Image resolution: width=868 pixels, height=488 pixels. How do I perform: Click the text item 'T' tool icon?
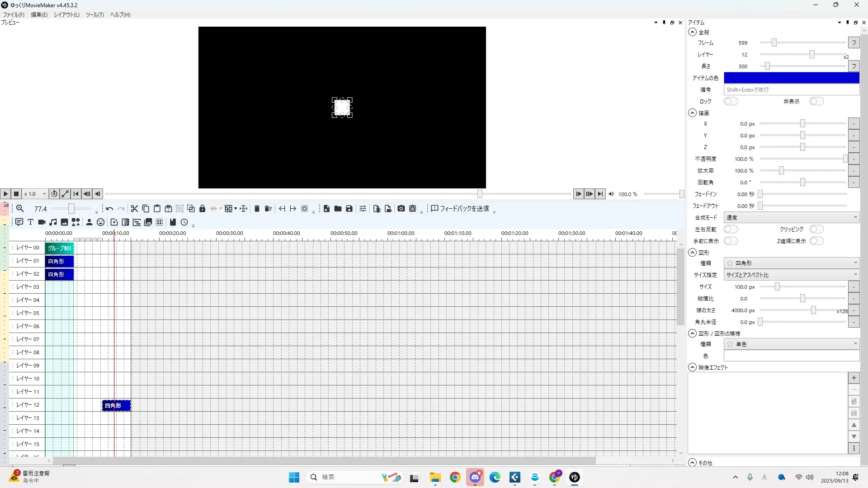[x=30, y=222]
